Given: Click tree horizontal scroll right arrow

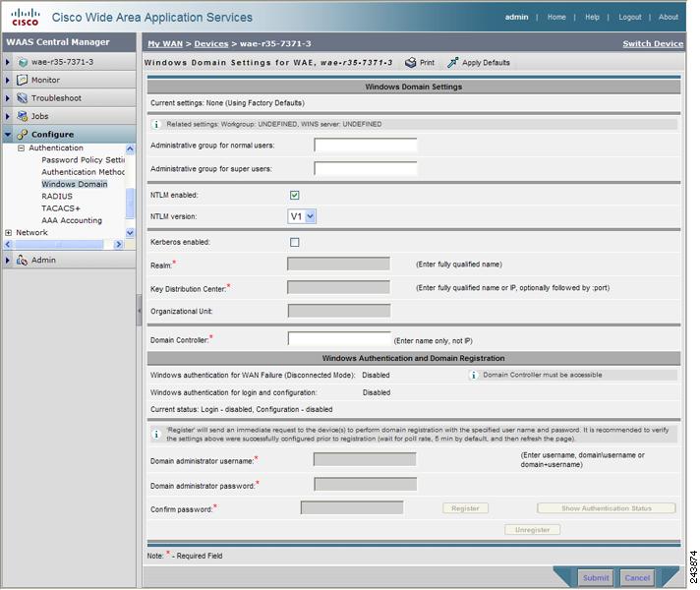Looking at the screenshot, I should pyautogui.click(x=118, y=244).
